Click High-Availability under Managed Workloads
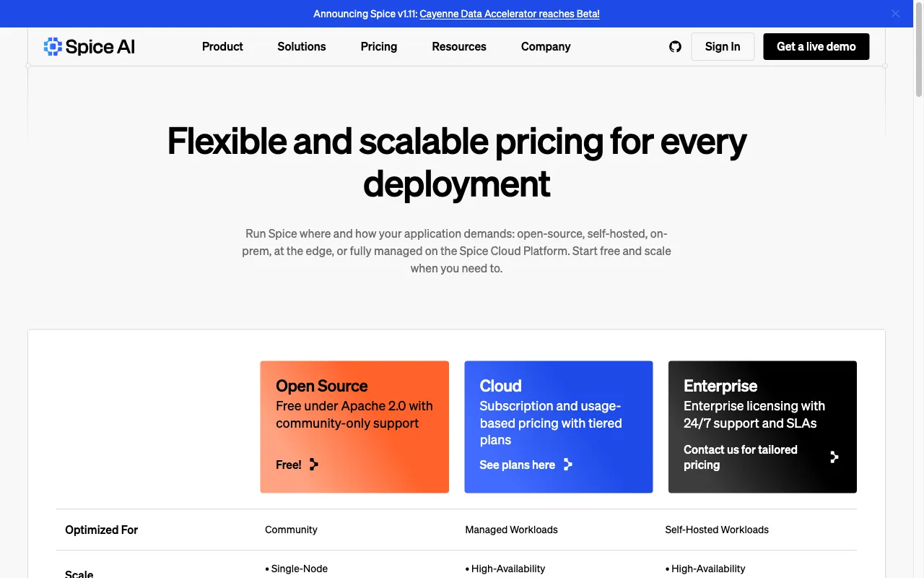924x578 pixels. [x=505, y=569]
